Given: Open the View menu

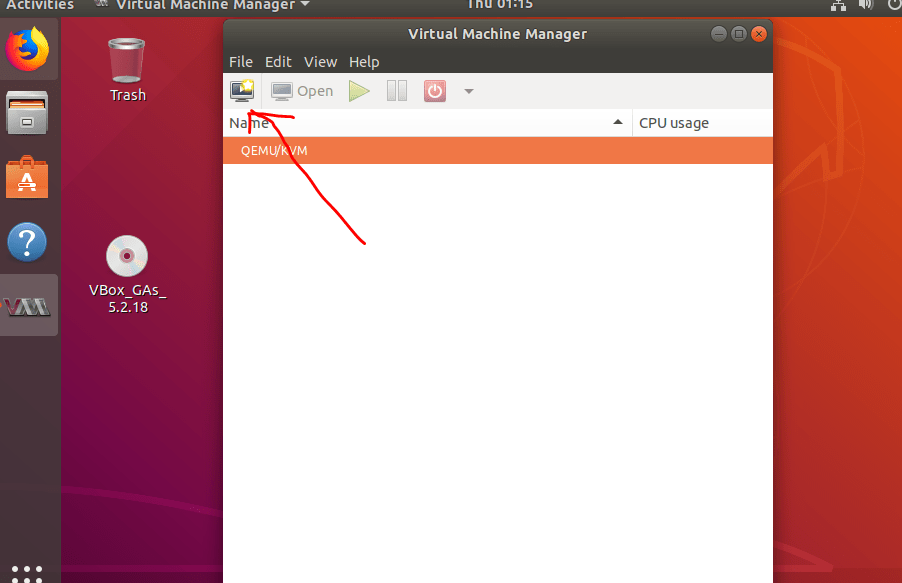Looking at the screenshot, I should (x=320, y=61).
